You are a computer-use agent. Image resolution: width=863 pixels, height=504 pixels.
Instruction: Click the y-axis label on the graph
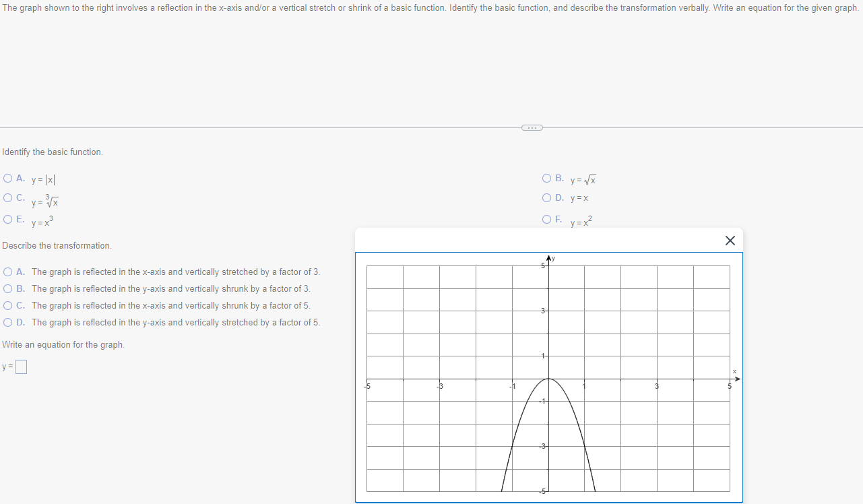click(552, 259)
